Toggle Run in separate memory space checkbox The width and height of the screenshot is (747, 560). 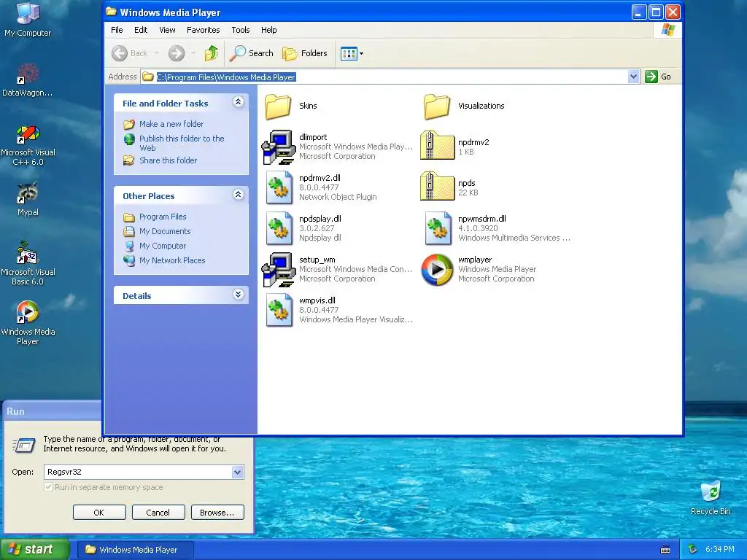48,486
